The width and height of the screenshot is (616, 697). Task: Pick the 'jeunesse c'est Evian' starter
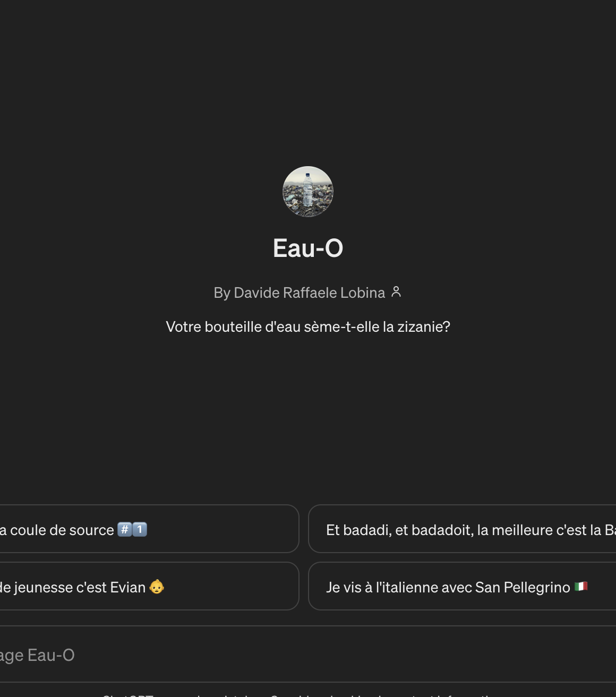click(149, 586)
